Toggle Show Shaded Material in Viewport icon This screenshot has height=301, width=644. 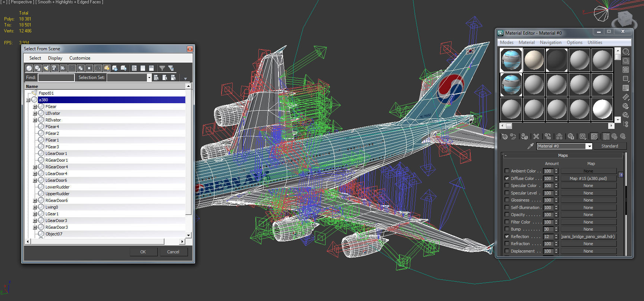[x=594, y=136]
